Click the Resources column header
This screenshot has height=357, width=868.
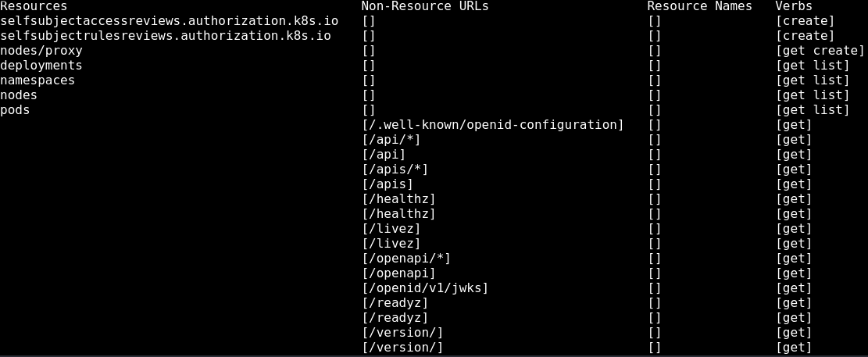pos(34,6)
